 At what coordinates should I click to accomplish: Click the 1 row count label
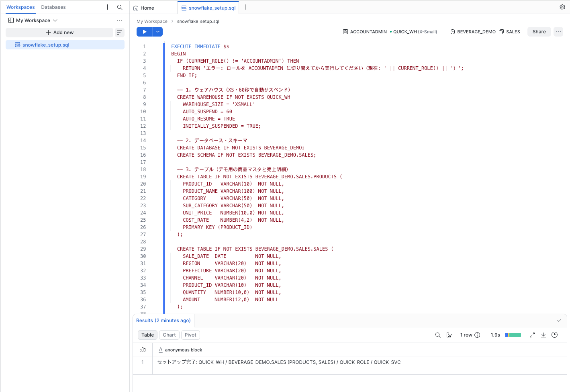(466, 335)
